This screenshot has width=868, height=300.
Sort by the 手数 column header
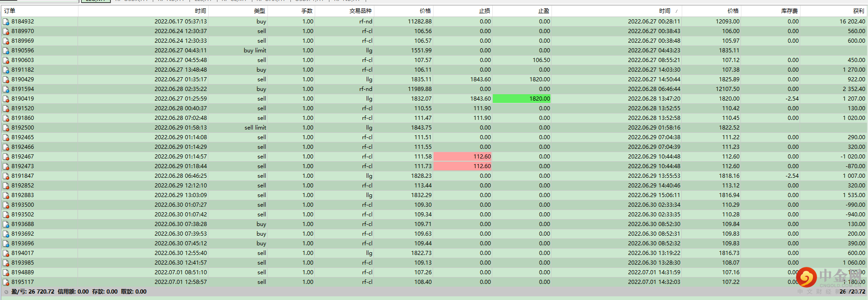291,11
